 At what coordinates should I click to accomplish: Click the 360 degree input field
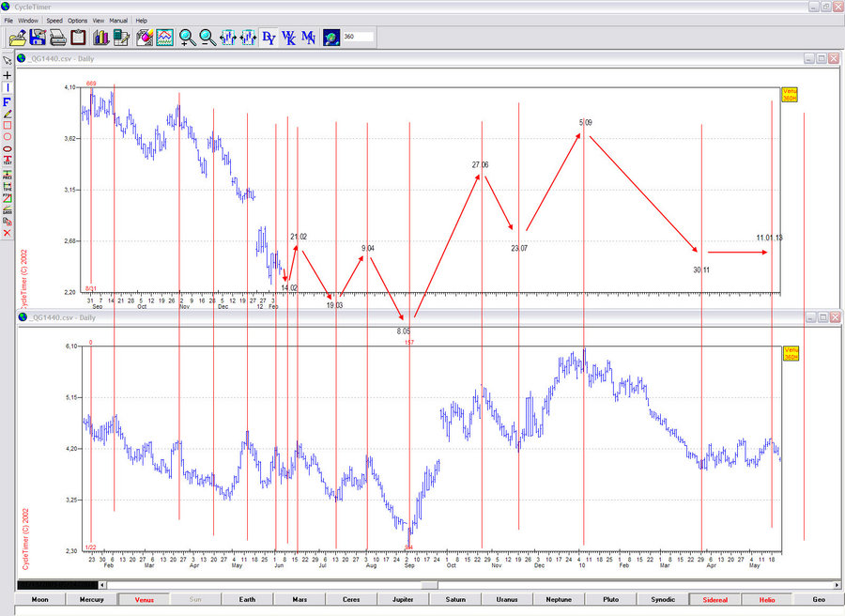(358, 38)
